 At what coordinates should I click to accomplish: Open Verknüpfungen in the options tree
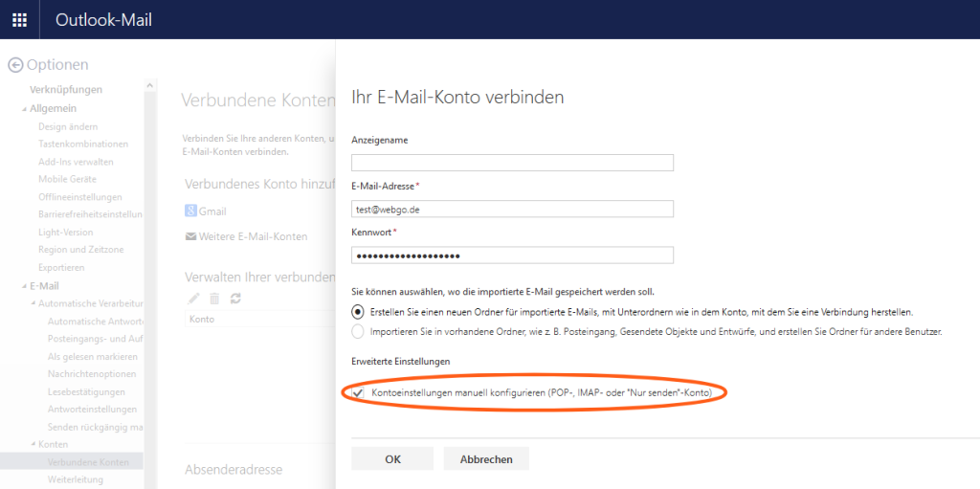[66, 89]
